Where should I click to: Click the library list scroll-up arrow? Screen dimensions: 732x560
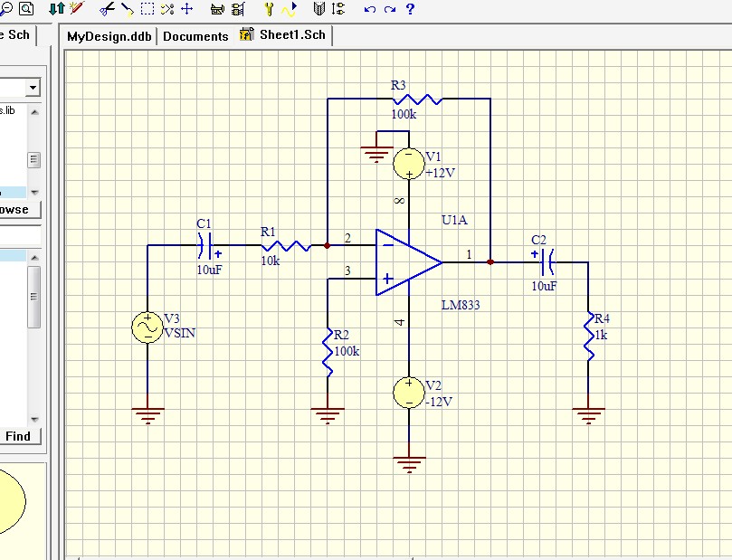34,112
